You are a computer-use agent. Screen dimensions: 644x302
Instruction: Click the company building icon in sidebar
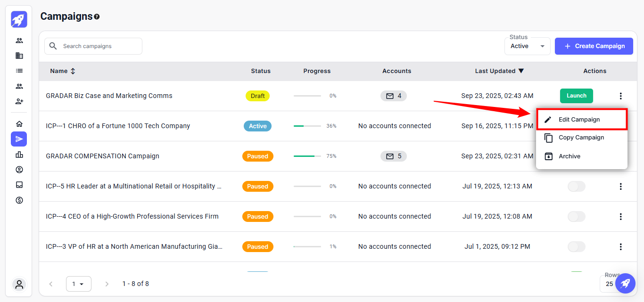click(19, 56)
